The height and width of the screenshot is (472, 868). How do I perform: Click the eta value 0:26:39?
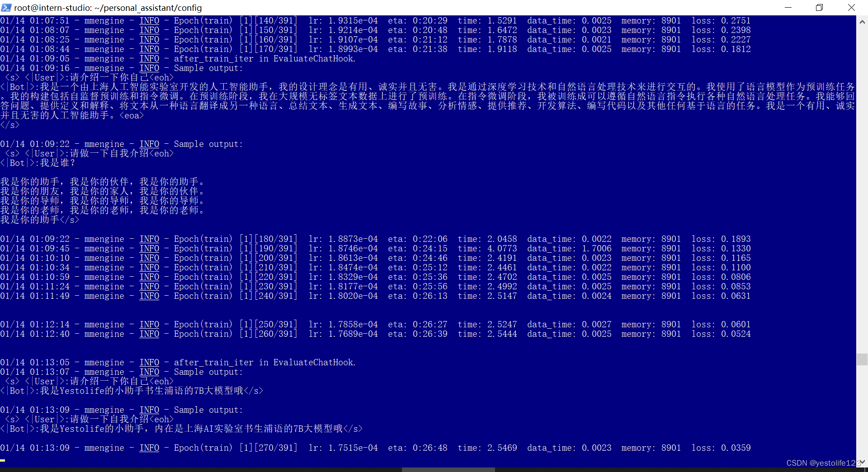tap(430, 334)
